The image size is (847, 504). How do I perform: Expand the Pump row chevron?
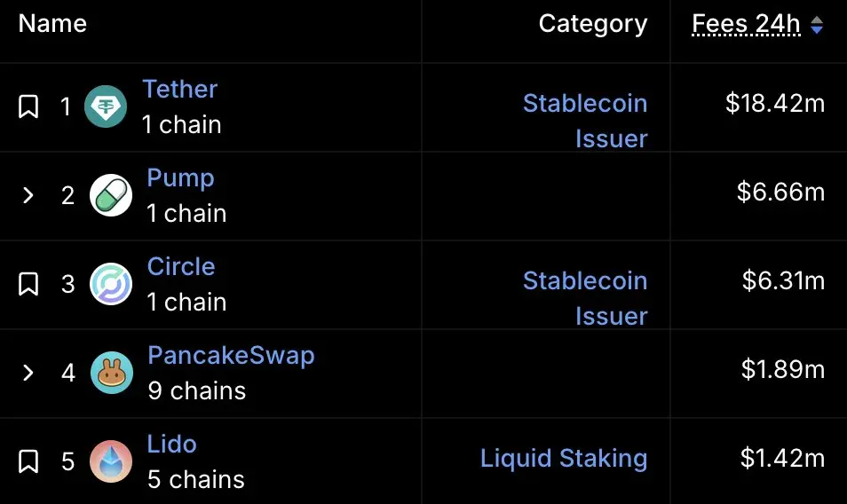pos(28,195)
